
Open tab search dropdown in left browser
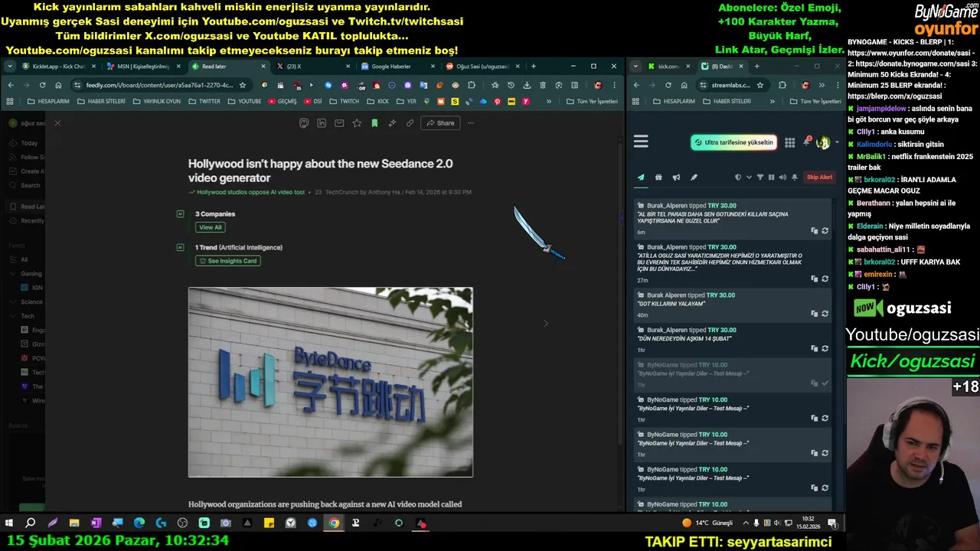tap(10, 67)
